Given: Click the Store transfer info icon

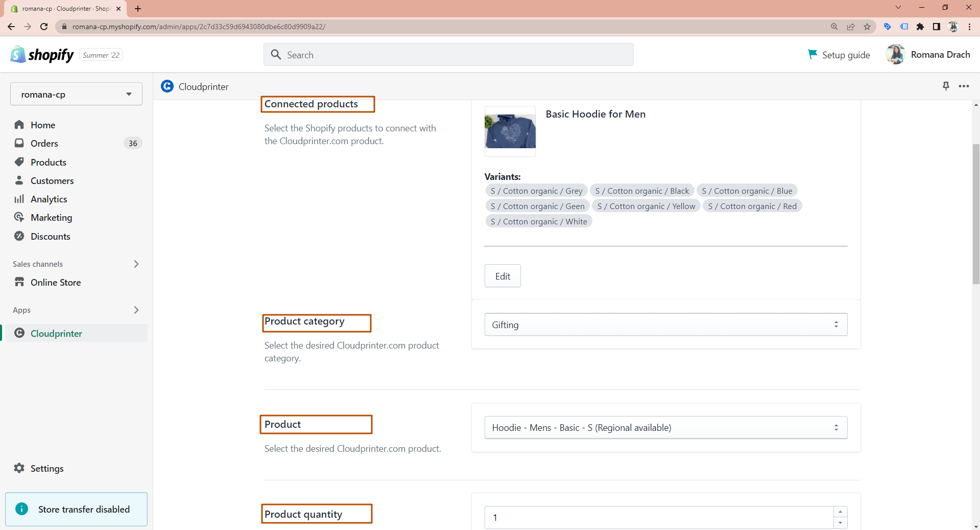Looking at the screenshot, I should pos(22,509).
